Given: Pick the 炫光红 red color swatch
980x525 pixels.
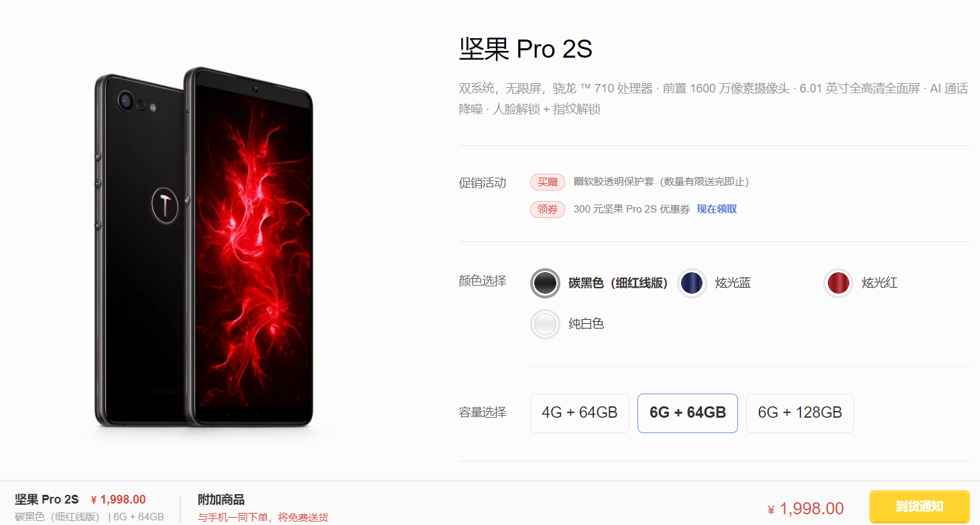Looking at the screenshot, I should pyautogui.click(x=838, y=283).
